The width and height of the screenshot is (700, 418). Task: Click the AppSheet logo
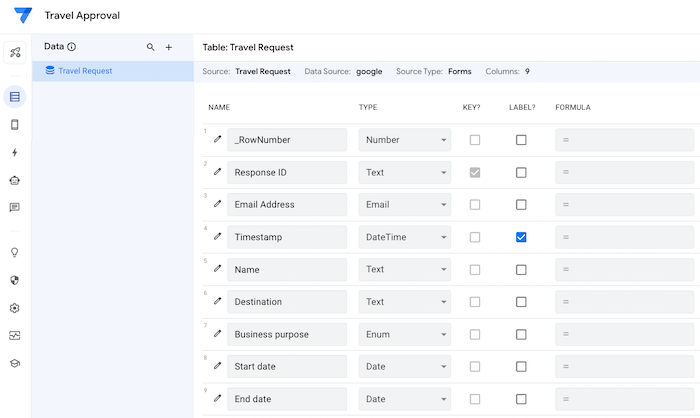point(22,16)
